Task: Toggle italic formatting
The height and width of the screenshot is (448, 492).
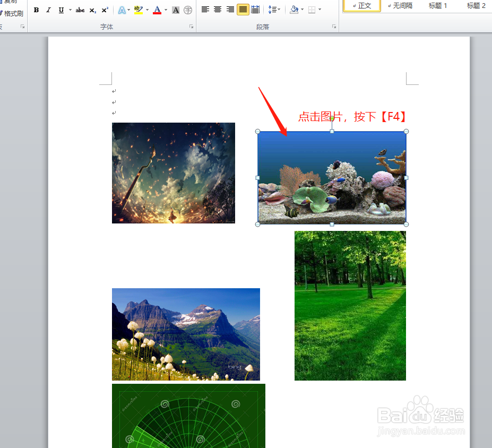Action: pos(48,10)
